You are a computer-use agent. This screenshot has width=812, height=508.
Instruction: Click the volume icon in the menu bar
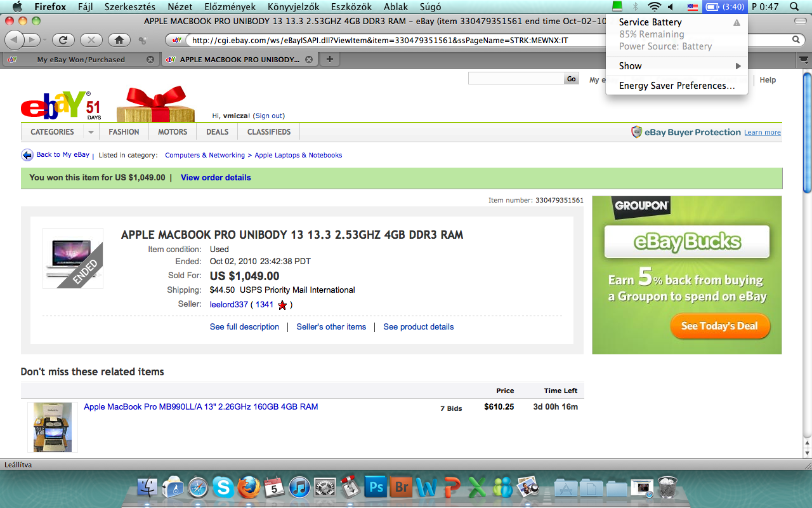672,7
